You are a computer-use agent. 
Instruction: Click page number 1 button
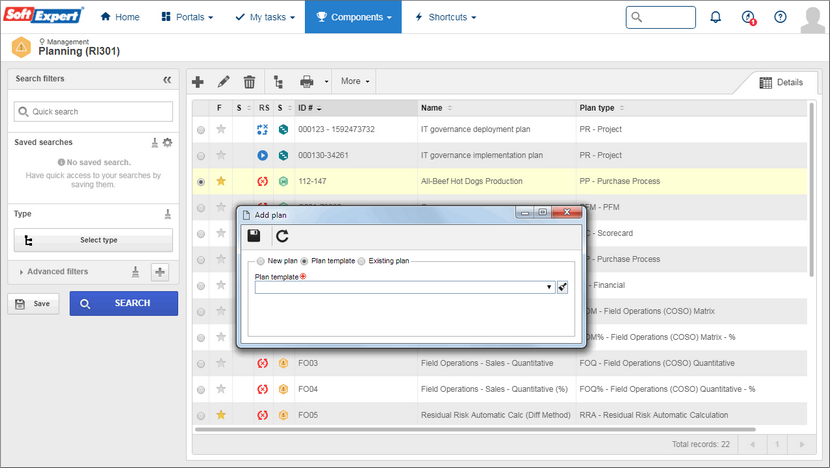777,445
